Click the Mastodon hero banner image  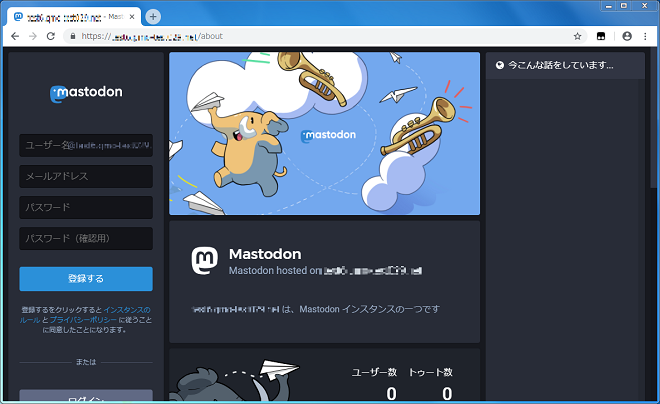coord(325,133)
